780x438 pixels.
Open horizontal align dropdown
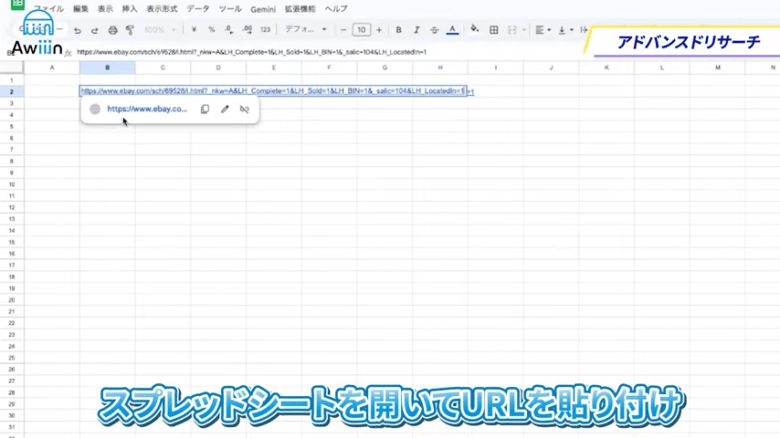coord(543,30)
